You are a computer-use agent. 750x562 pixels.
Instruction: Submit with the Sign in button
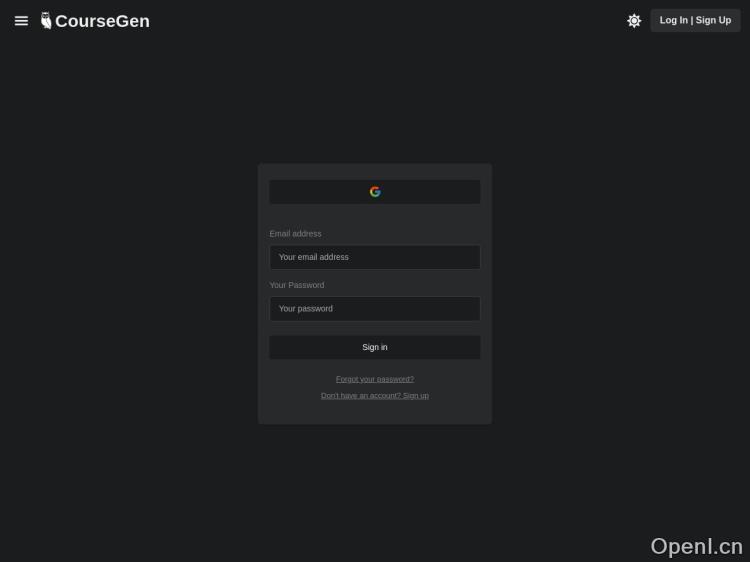click(x=375, y=347)
